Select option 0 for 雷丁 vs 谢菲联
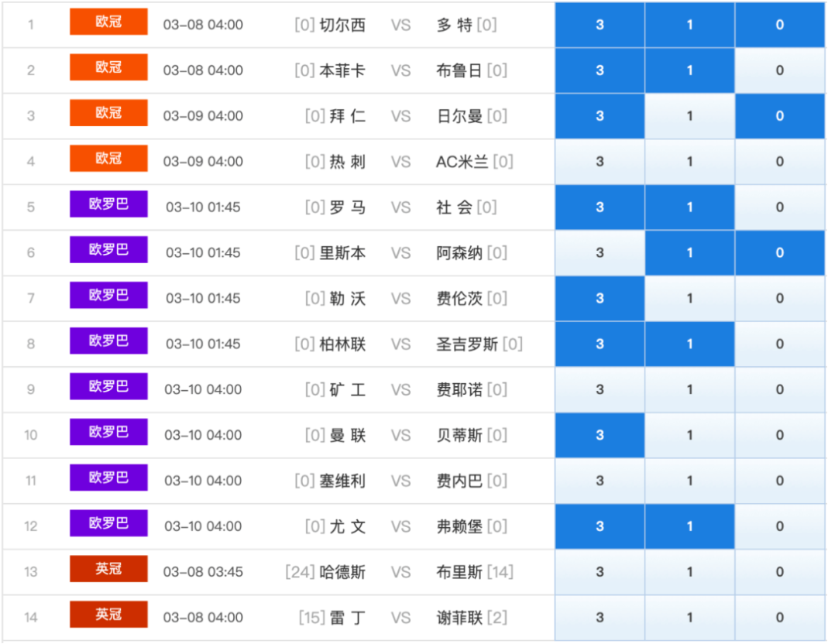The width and height of the screenshot is (828, 644). coord(780,618)
